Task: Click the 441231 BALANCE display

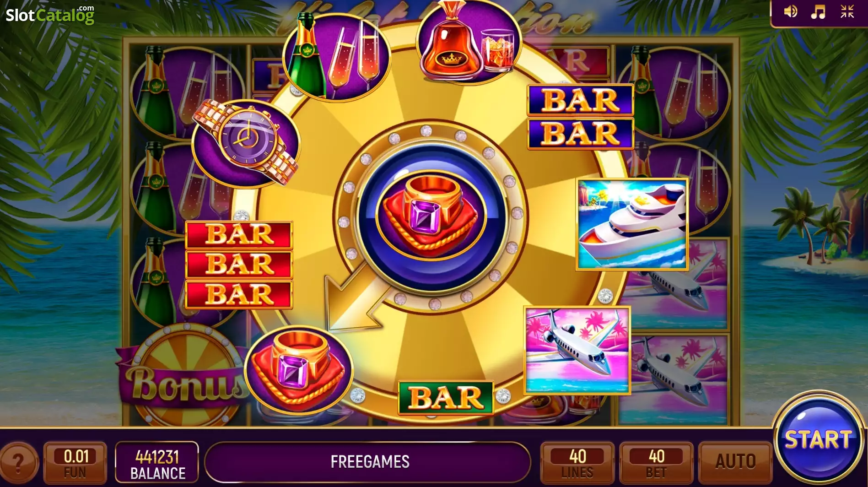Action: [157, 462]
